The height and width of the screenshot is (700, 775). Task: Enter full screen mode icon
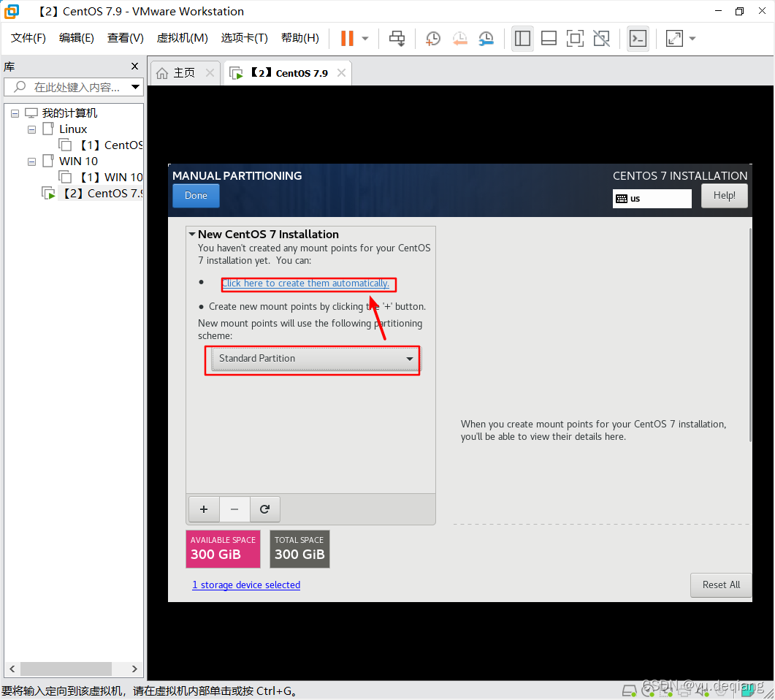pos(575,38)
